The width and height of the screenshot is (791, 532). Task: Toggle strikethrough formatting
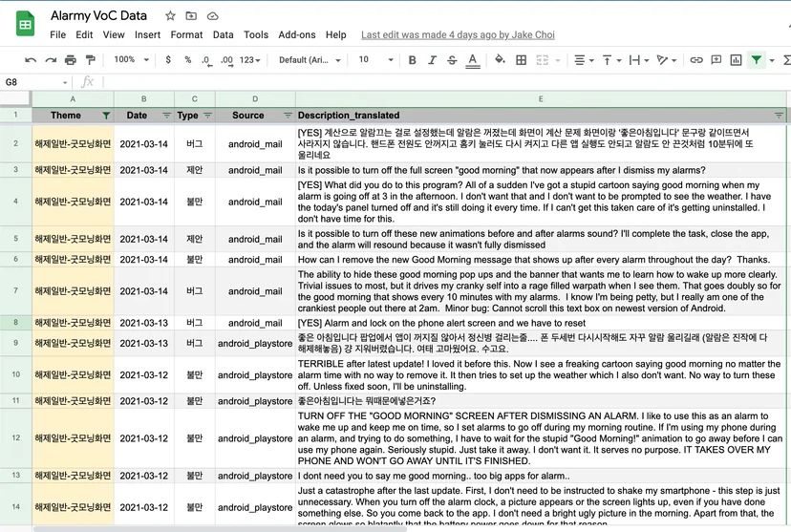coord(452,60)
